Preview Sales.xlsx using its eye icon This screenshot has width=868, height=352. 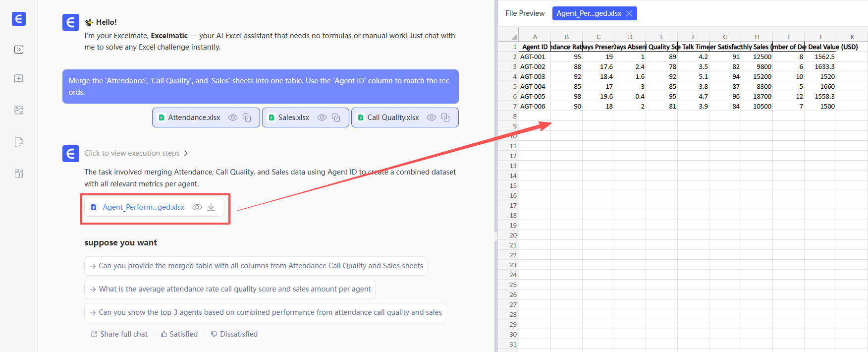tap(322, 117)
